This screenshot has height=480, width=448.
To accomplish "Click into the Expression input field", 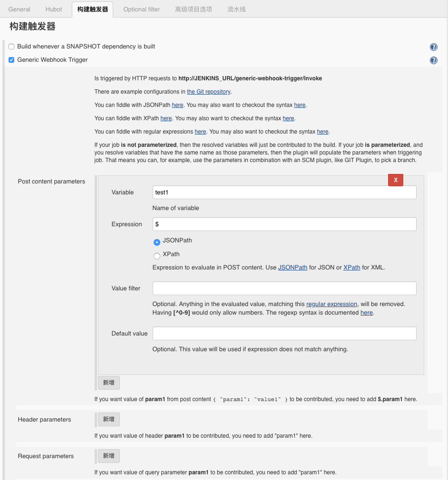I will [x=284, y=224].
